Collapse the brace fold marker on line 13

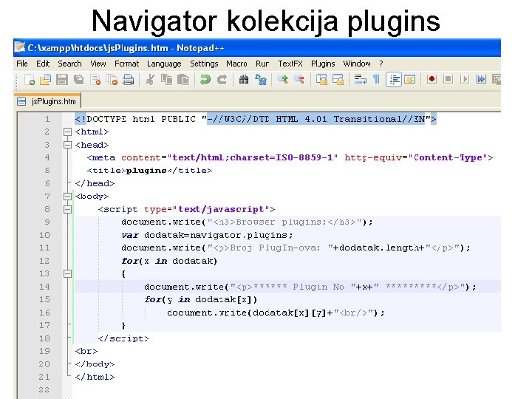click(x=67, y=274)
